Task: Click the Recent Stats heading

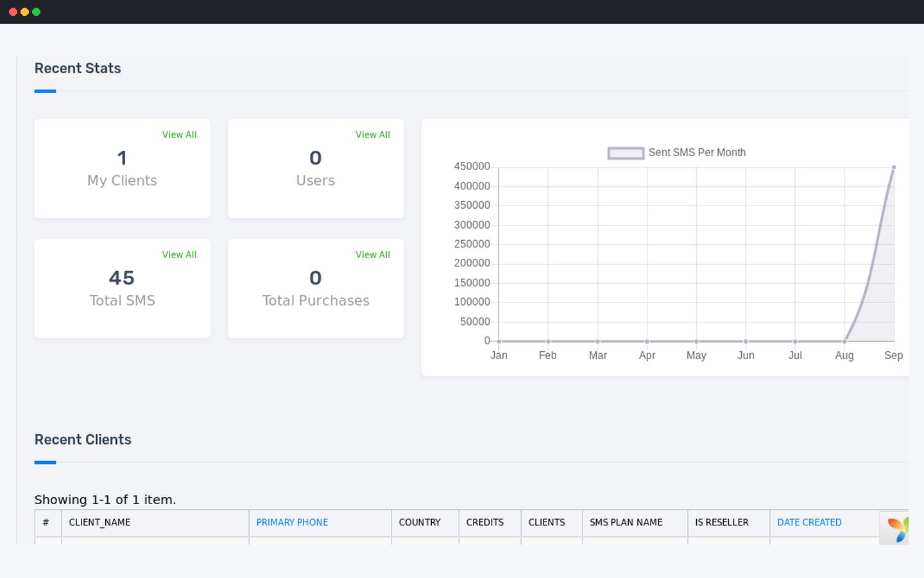Action: coord(78,68)
